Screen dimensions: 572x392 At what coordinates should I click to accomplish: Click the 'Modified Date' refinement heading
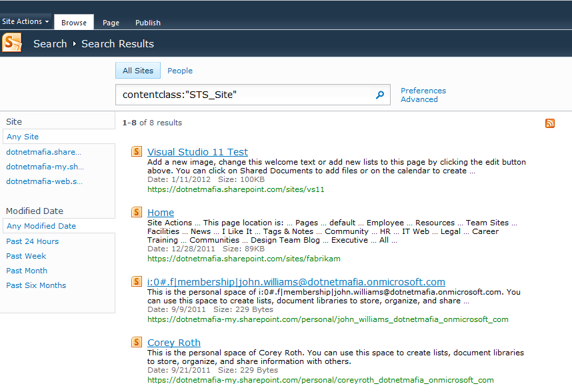click(x=35, y=211)
